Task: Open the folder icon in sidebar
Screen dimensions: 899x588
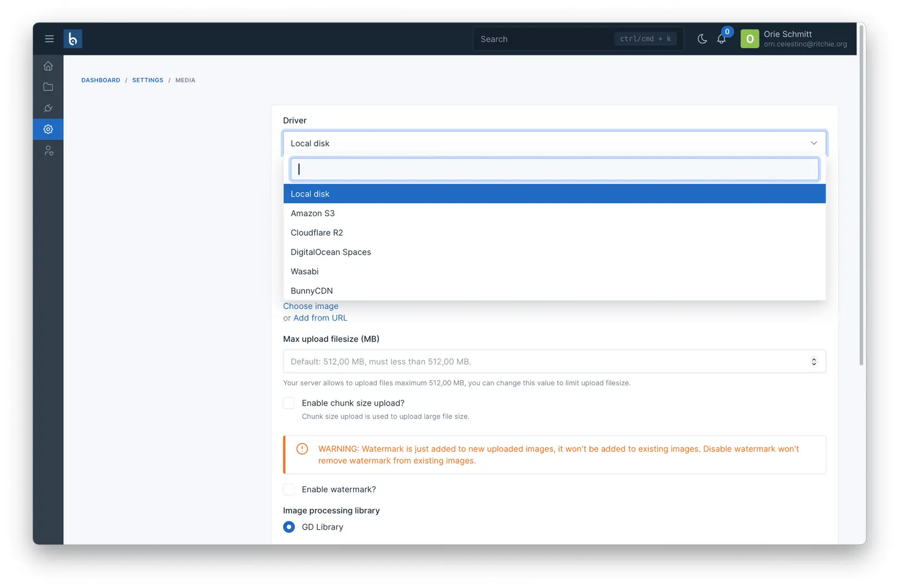Action: coord(48,87)
